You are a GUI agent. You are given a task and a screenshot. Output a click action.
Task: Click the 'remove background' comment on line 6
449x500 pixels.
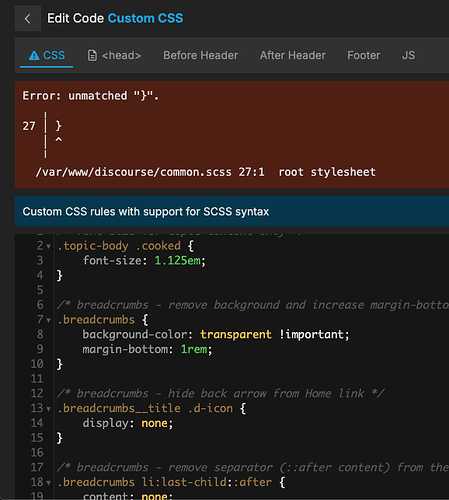point(253,305)
